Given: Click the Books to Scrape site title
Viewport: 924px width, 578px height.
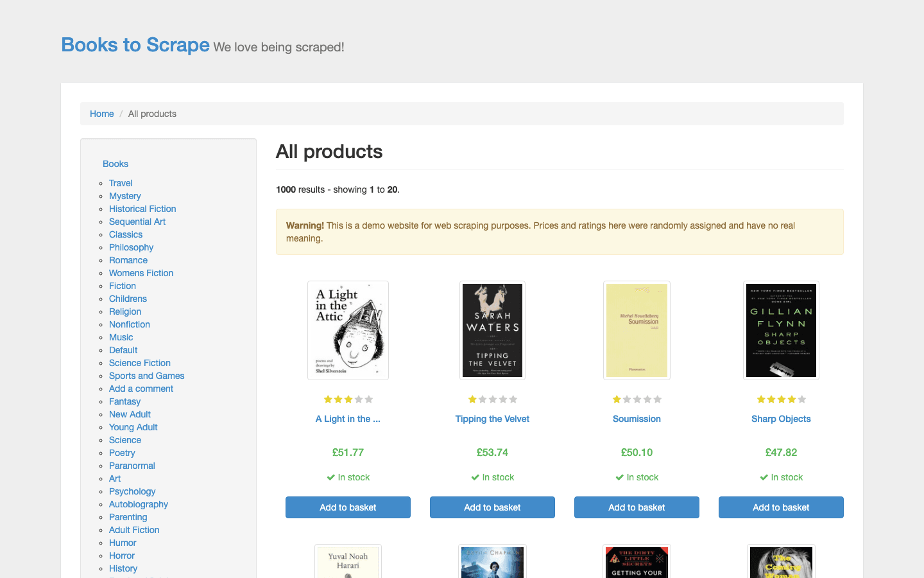Looking at the screenshot, I should 135,44.
